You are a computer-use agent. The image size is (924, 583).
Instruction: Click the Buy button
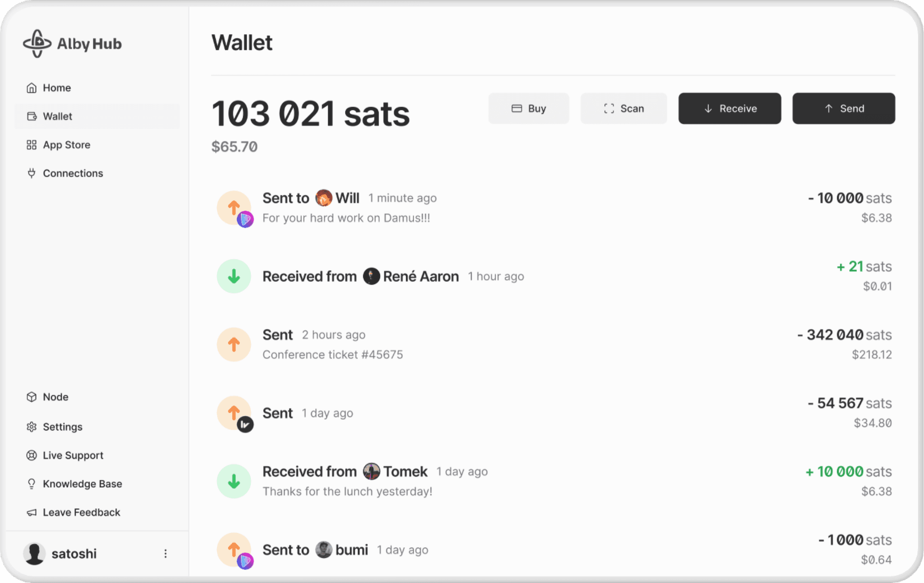click(x=529, y=108)
